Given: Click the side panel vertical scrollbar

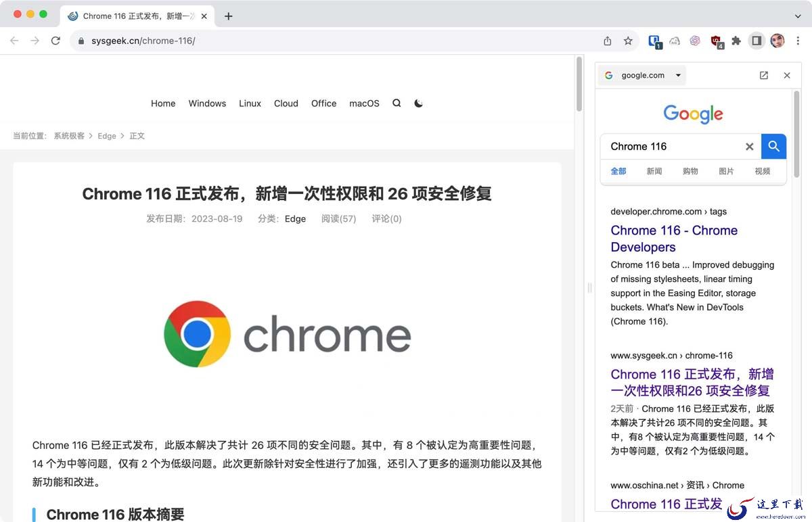Looking at the screenshot, I should point(796,134).
